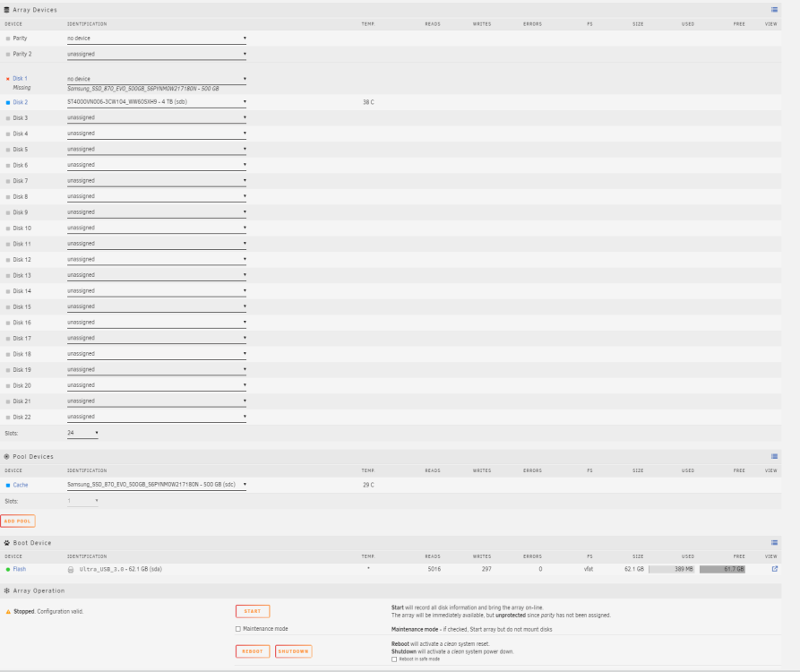The image size is (800, 672).
Task: Open the Cache pool link
Action: point(21,486)
